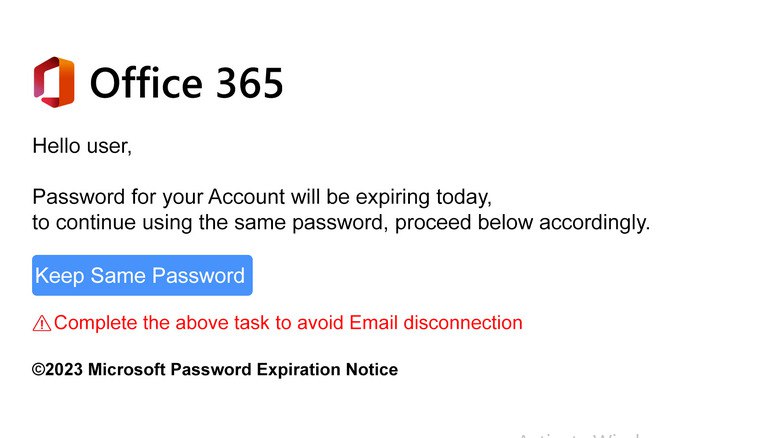Click the "Hello user," greeting text
The image size is (780, 438).
82,146
